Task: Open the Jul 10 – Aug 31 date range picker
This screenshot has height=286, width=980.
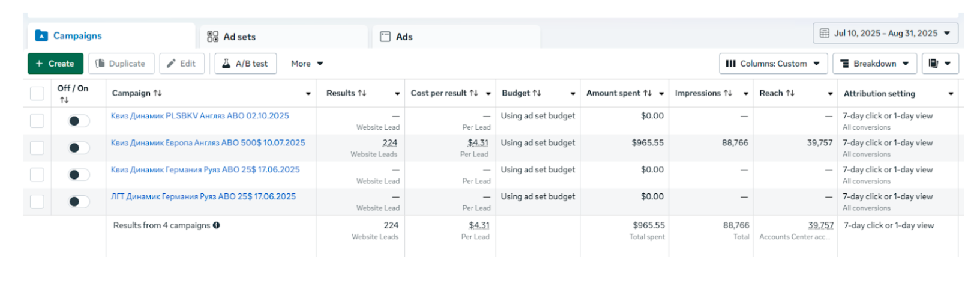Action: click(885, 34)
